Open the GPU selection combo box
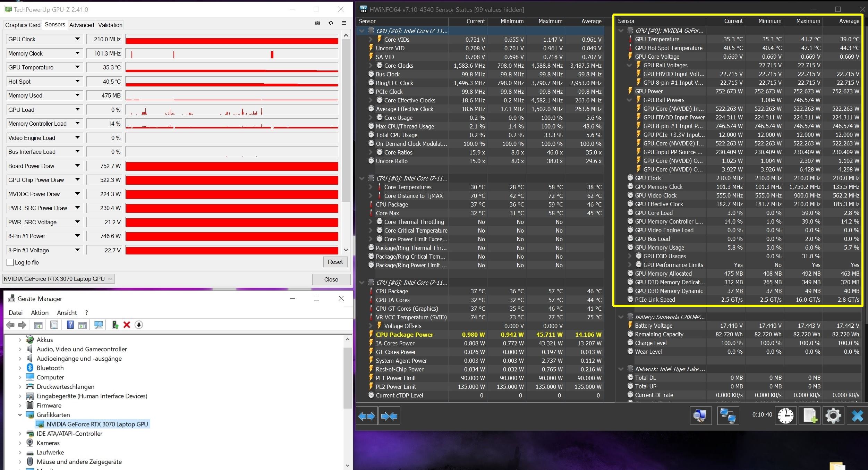The image size is (868, 470). pos(58,279)
